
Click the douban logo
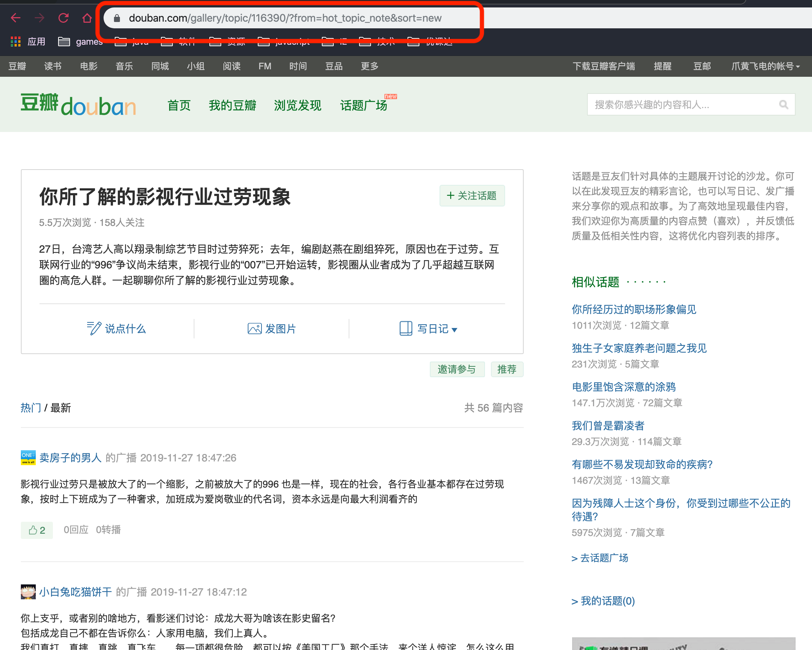pyautogui.click(x=78, y=104)
